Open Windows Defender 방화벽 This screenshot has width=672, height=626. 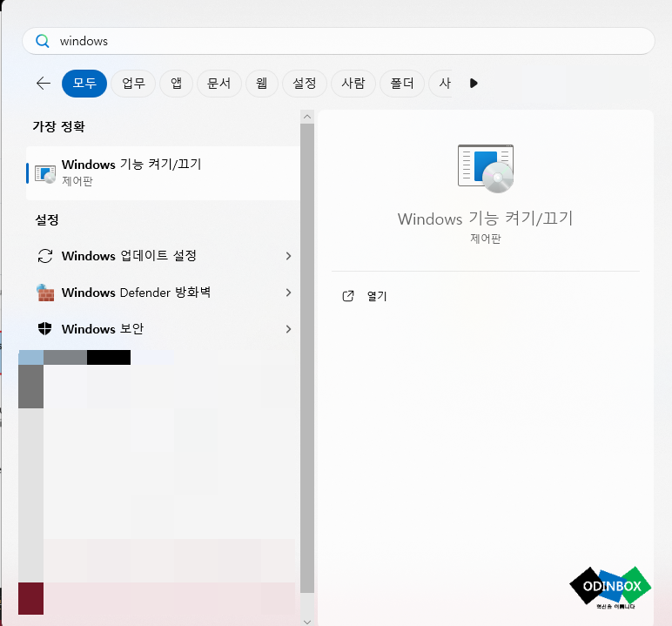point(163,293)
